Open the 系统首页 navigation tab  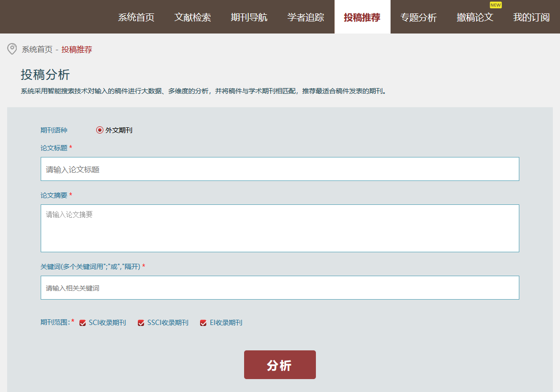click(136, 17)
